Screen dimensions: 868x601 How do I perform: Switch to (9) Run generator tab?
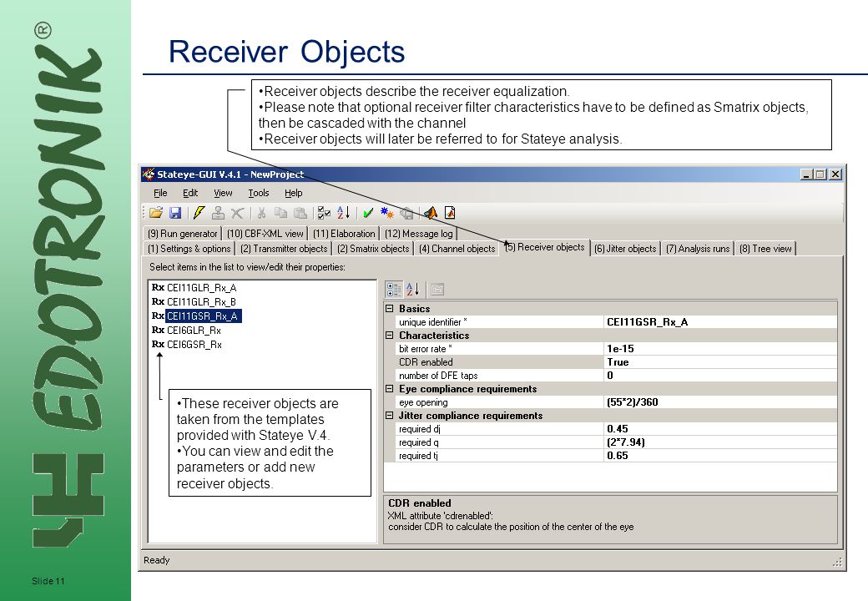[x=183, y=234]
